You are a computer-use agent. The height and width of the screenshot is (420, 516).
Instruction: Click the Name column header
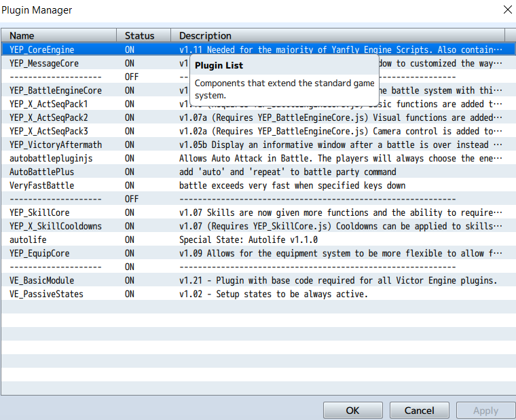58,35
